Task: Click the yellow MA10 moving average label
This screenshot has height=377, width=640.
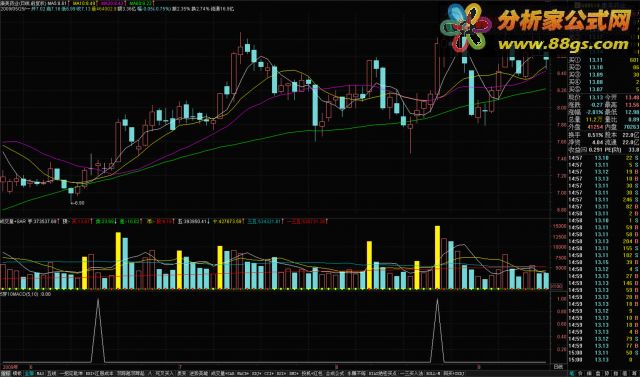Action: (x=85, y=3)
